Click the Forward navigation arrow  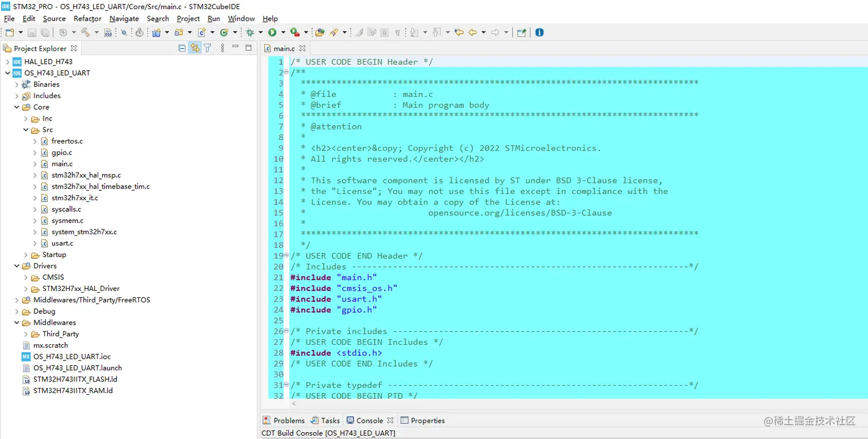coord(495,33)
